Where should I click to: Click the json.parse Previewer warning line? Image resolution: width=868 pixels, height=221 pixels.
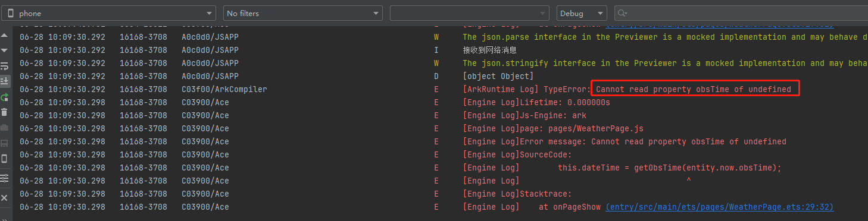[665, 37]
